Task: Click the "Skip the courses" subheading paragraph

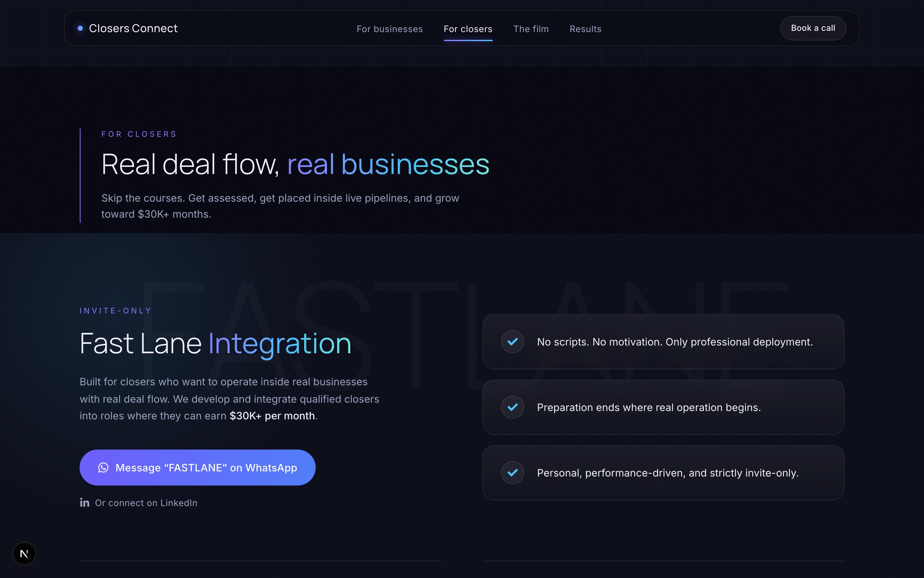Action: pyautogui.click(x=280, y=206)
